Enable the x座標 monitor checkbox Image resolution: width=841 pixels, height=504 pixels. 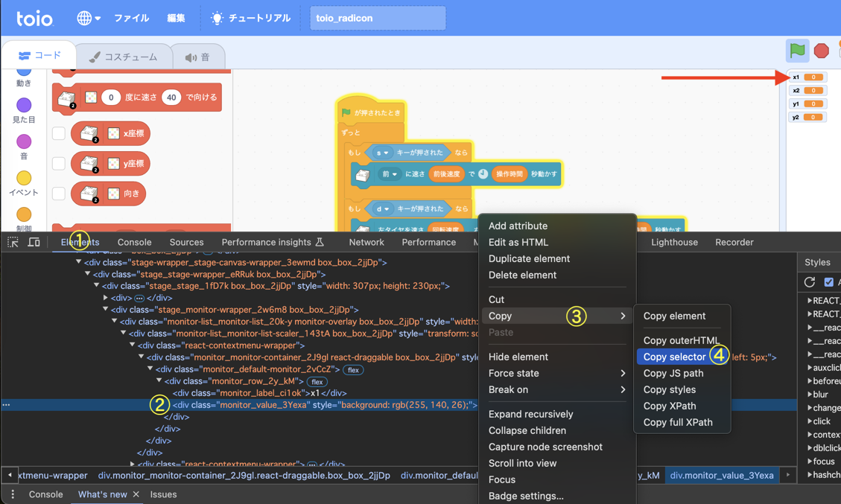pyautogui.click(x=58, y=133)
